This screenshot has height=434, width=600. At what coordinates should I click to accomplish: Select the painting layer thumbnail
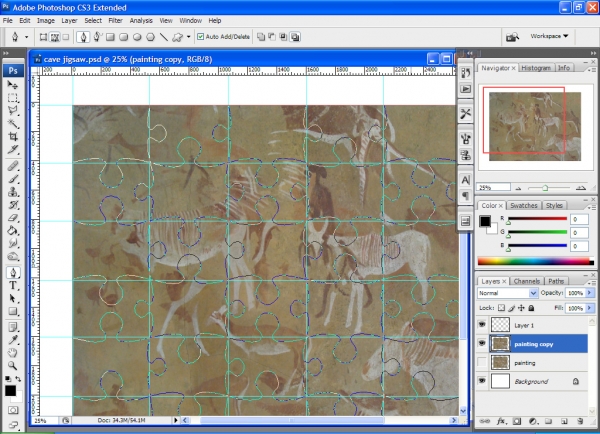500,362
